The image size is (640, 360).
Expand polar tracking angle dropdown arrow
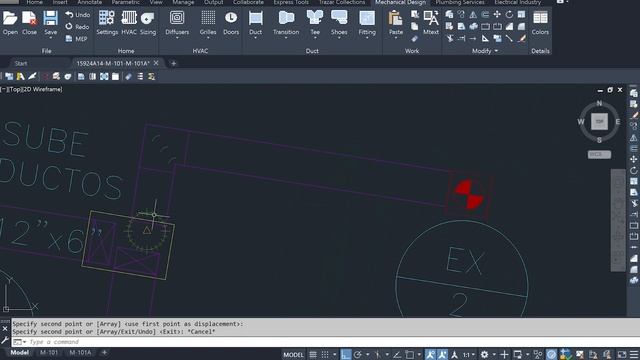(x=367, y=354)
